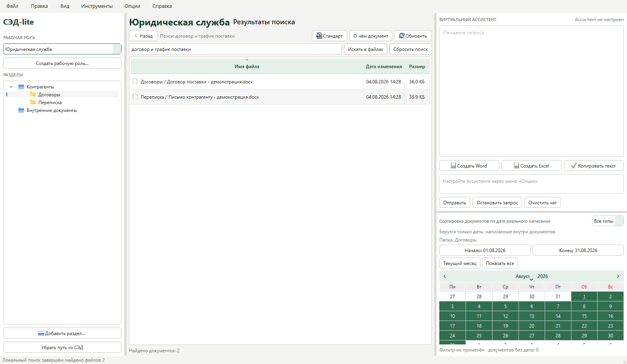Click Текущий месяц button
Image resolution: width=627 pixels, height=364 pixels.
[460, 263]
